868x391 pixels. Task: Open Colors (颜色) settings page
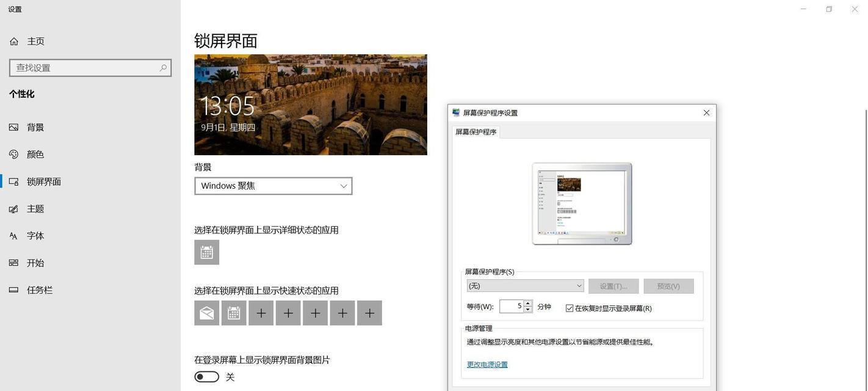click(x=90, y=155)
